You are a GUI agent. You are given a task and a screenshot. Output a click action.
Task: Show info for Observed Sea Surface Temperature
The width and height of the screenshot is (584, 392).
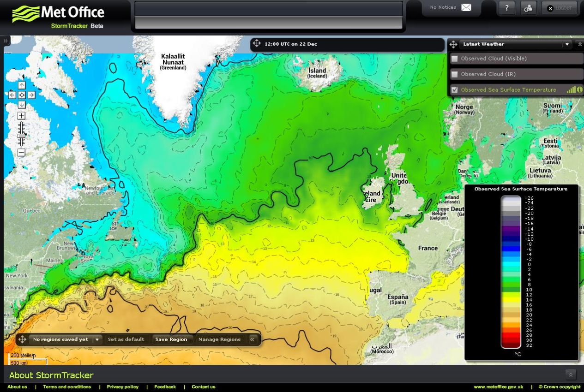click(x=579, y=90)
